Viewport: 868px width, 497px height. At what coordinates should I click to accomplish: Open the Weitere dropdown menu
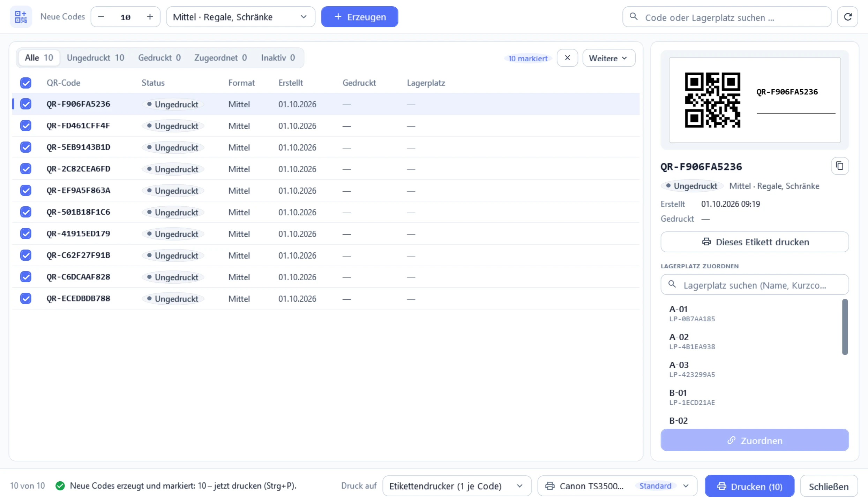click(609, 58)
